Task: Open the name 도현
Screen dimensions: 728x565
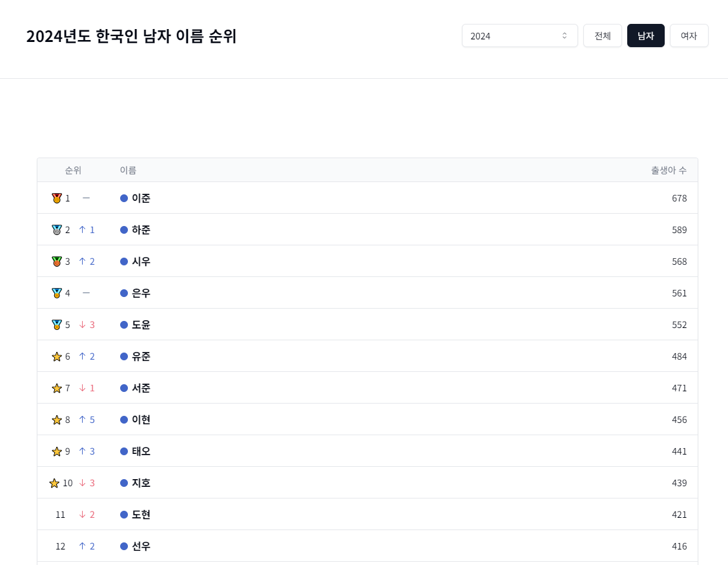Action: point(141,515)
